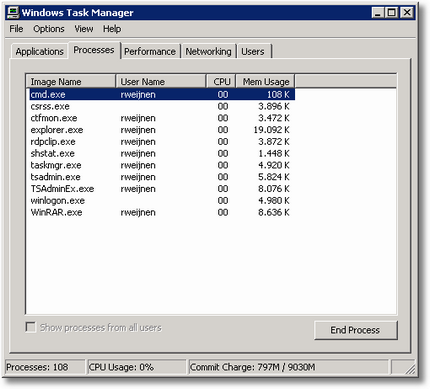
Task: Click the Processes: 108 status entry
Action: pyautogui.click(x=44, y=367)
